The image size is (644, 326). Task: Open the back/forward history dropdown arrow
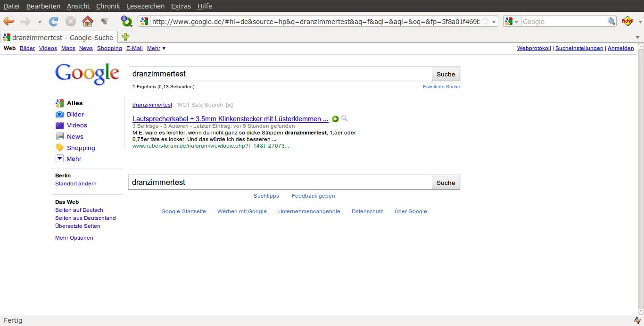pos(40,22)
